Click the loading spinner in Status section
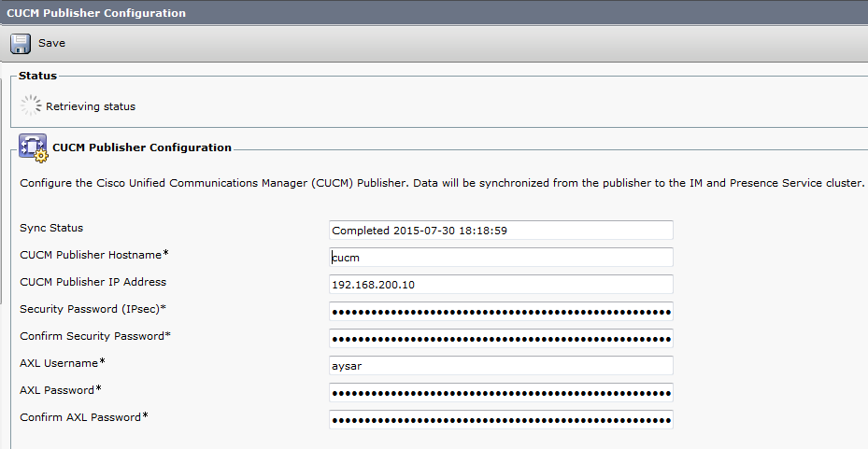868x449 pixels. [x=31, y=105]
